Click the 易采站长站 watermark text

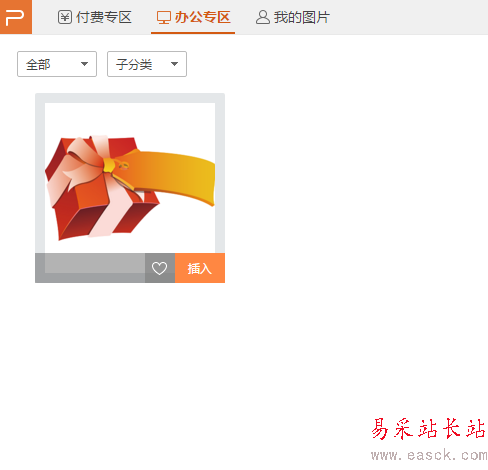tap(429, 429)
